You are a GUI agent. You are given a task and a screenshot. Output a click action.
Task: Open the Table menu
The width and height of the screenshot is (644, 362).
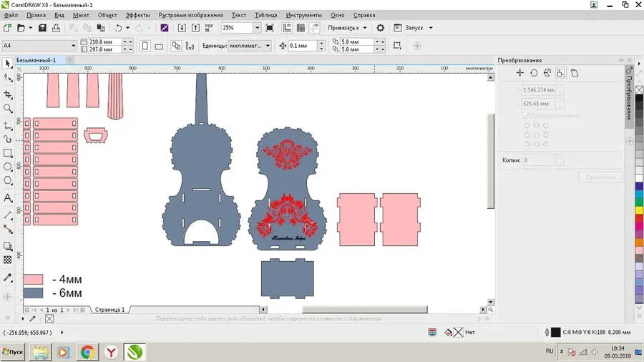(x=265, y=15)
